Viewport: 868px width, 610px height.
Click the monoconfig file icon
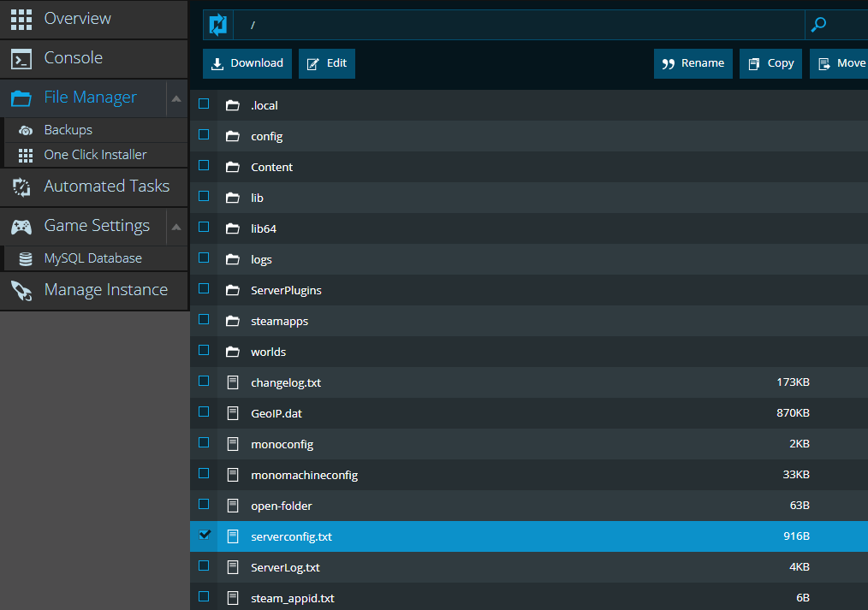(233, 444)
